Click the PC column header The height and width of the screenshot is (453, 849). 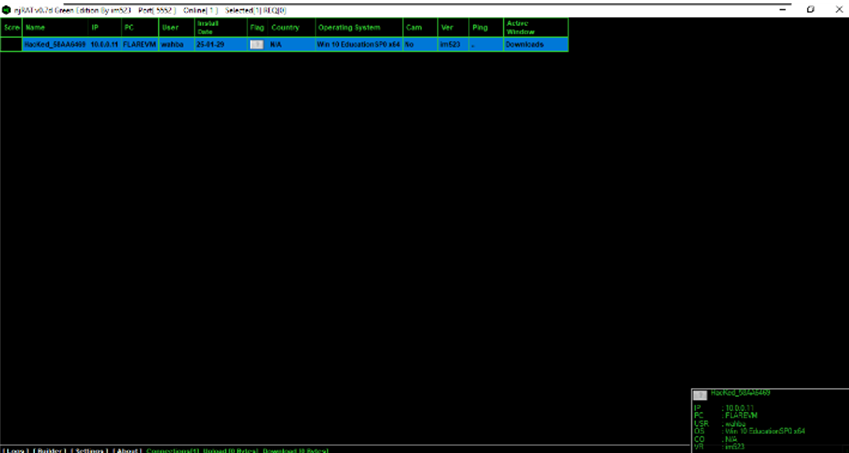(140, 28)
